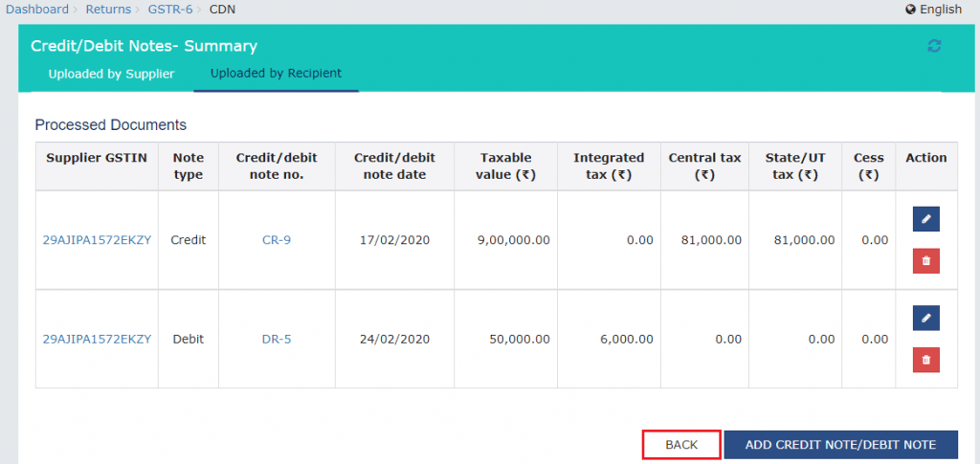Screen dimensions: 980x464
Task: Edit the DR-5 debit note with the pencil icon
Action: [x=926, y=318]
